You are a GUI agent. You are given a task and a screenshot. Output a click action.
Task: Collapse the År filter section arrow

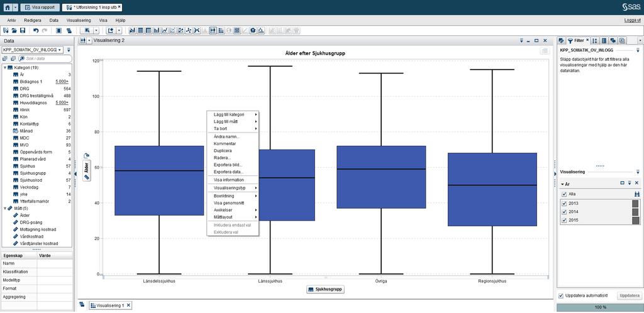click(562, 184)
